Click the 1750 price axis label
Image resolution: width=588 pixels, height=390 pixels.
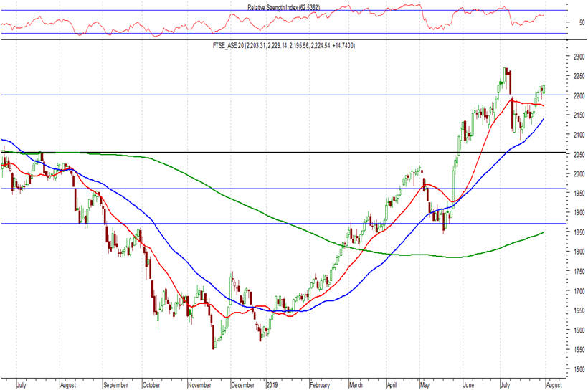point(579,272)
